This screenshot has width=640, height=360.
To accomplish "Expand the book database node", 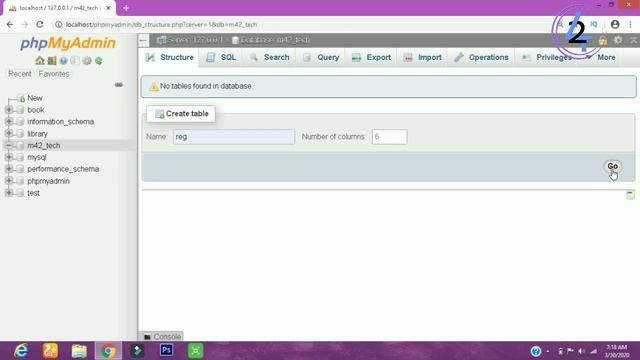I will 9,110.
